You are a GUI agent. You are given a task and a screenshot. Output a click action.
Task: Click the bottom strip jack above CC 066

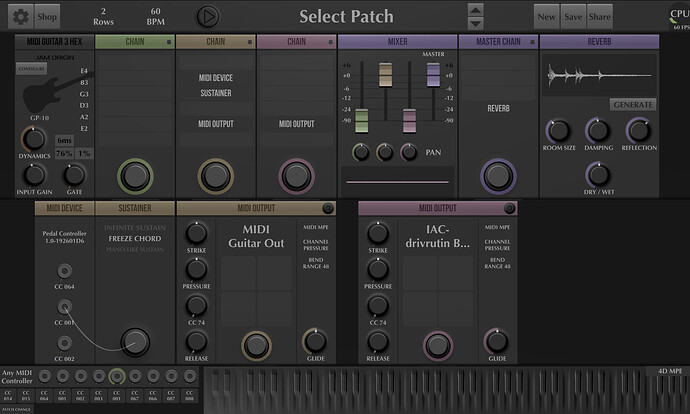click(x=153, y=376)
